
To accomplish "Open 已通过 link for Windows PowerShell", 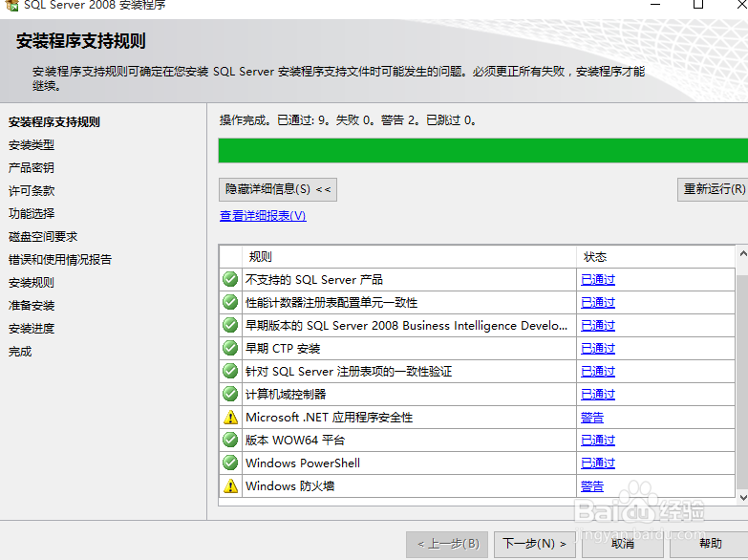I will coord(598,463).
